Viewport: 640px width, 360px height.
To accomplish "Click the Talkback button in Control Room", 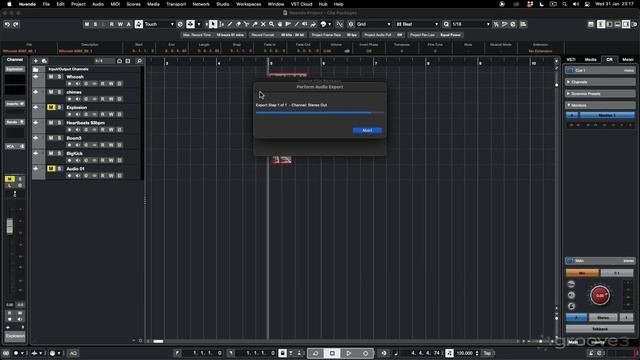I will coord(600,329).
